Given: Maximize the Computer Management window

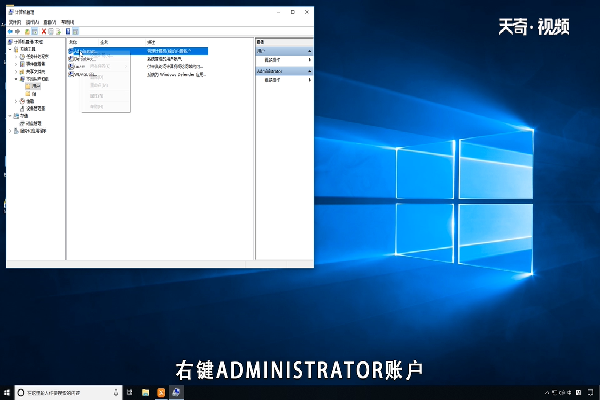Looking at the screenshot, I should coord(293,12).
